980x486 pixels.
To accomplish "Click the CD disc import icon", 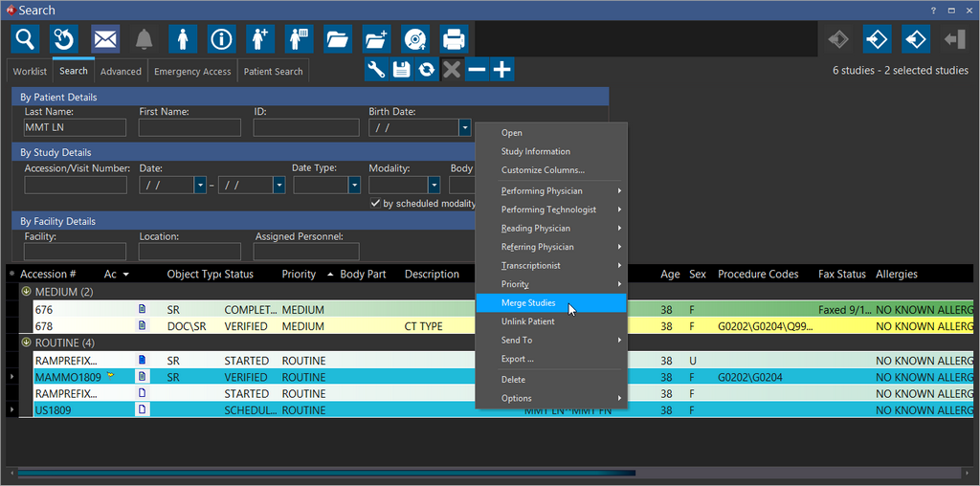I will coord(414,39).
